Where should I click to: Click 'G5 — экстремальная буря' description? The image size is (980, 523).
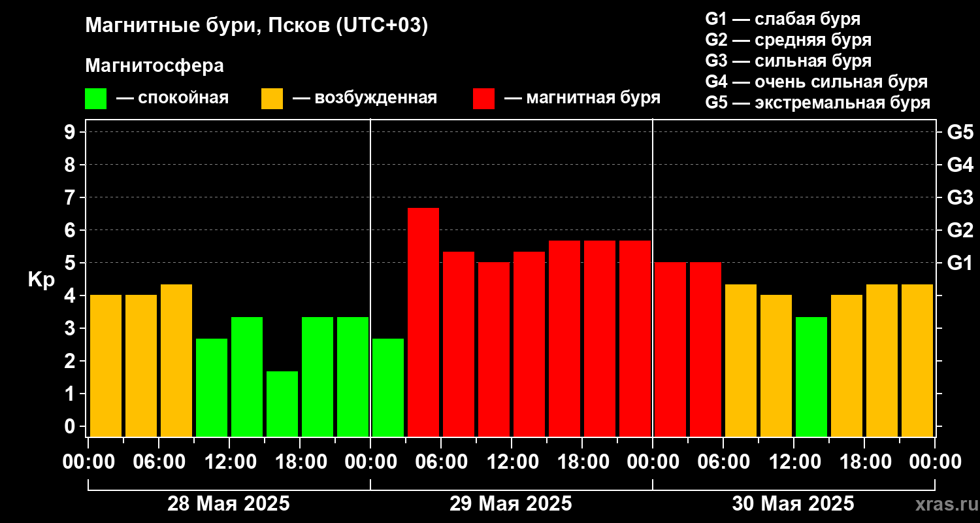click(818, 103)
